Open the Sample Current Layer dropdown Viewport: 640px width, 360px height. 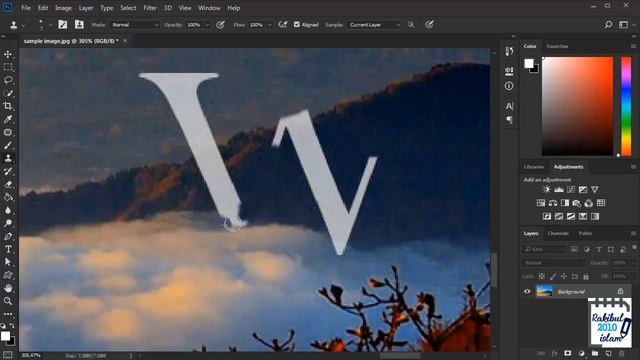(374, 25)
